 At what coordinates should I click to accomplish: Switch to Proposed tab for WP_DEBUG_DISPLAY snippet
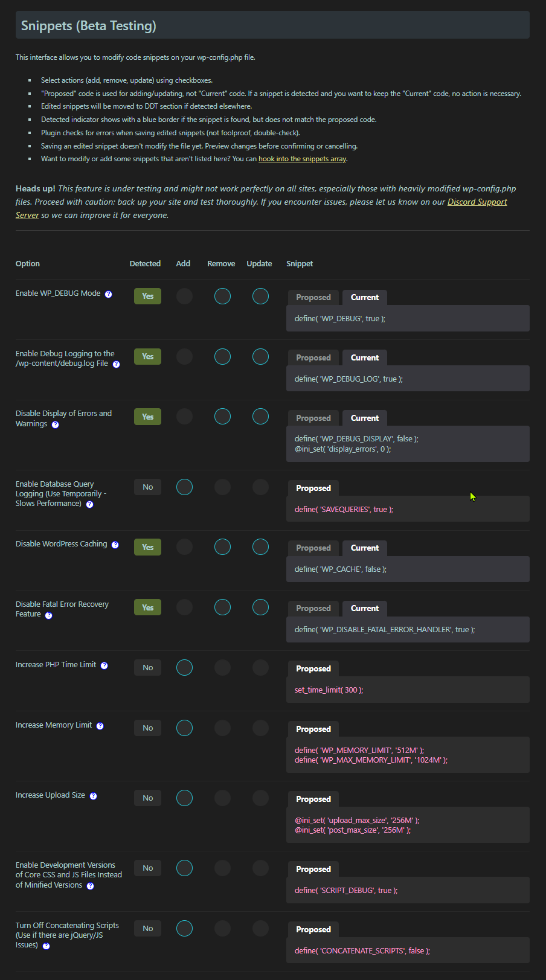[x=313, y=418]
